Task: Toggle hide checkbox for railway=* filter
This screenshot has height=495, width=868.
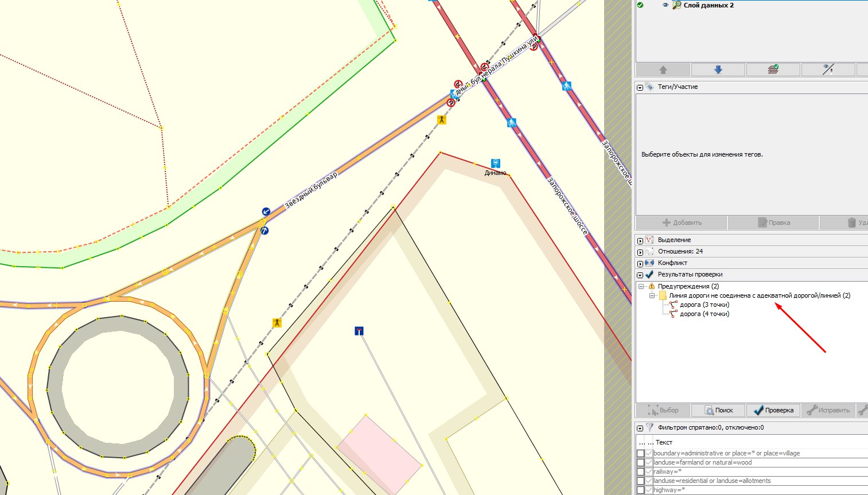Action: click(649, 471)
